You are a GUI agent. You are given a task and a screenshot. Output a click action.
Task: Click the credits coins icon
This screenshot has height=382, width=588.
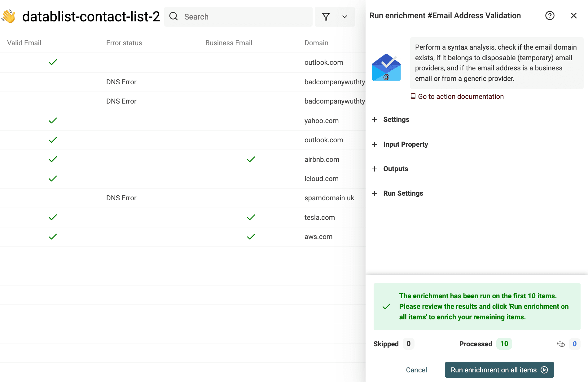[561, 344]
